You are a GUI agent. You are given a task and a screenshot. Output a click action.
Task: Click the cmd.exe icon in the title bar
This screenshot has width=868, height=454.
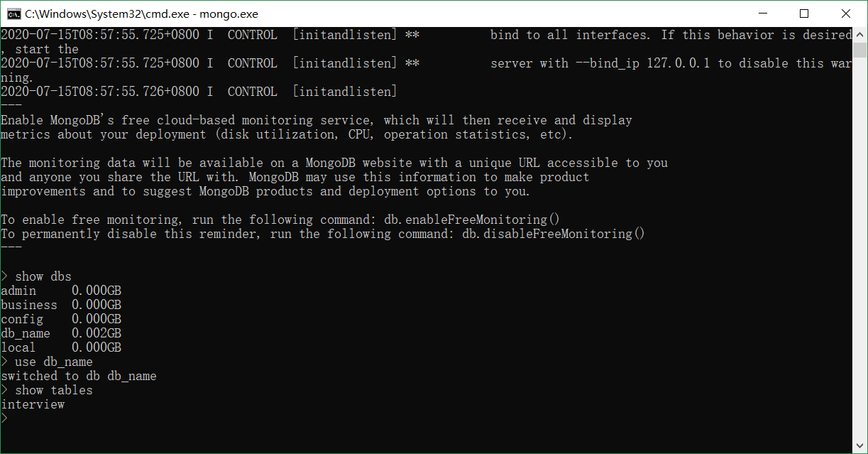(x=13, y=13)
